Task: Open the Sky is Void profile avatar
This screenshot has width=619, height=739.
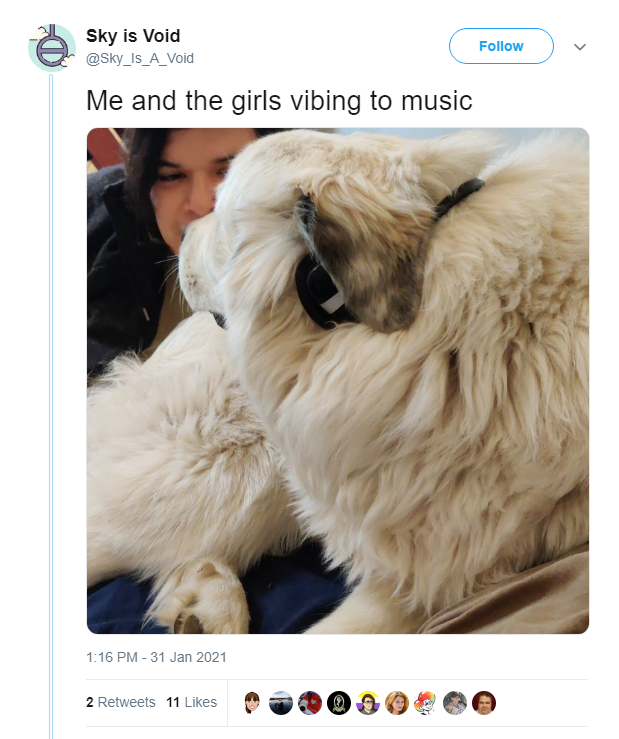Action: coord(51,48)
